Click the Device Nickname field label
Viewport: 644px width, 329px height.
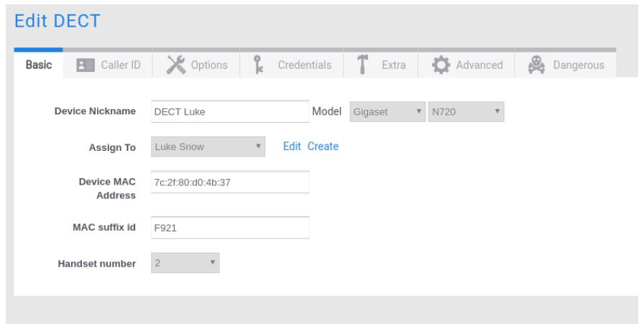(95, 112)
